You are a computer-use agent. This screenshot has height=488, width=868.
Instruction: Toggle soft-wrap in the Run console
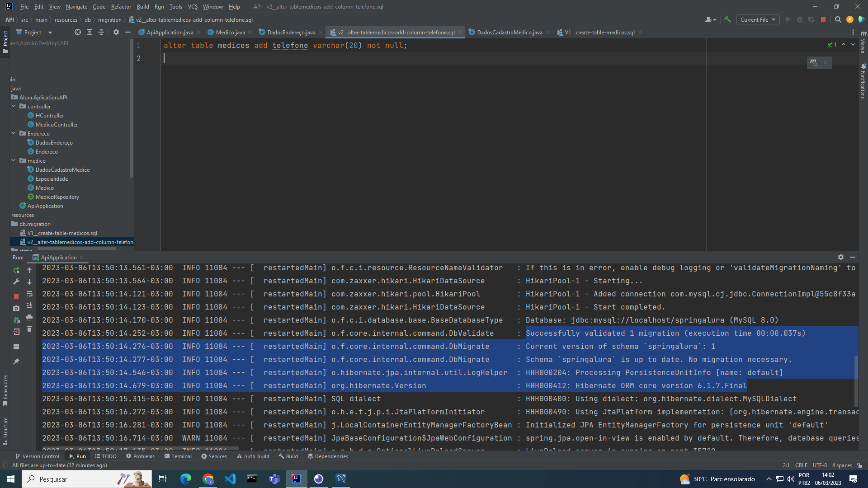coord(29,294)
